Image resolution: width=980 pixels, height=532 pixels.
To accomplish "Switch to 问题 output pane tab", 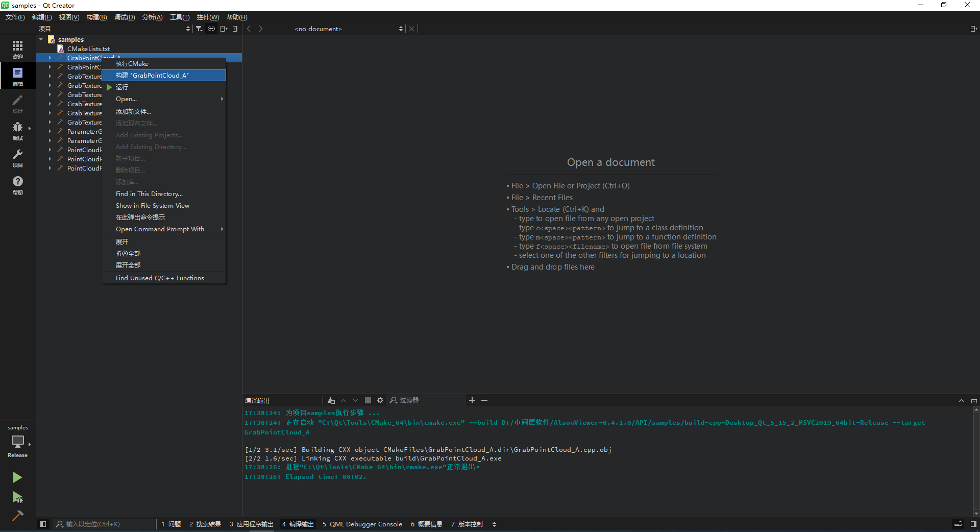I will 171,524.
